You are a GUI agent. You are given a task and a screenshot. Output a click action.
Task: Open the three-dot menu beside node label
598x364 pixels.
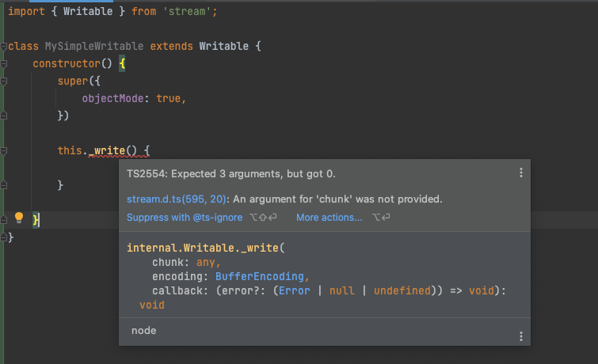pos(521,336)
